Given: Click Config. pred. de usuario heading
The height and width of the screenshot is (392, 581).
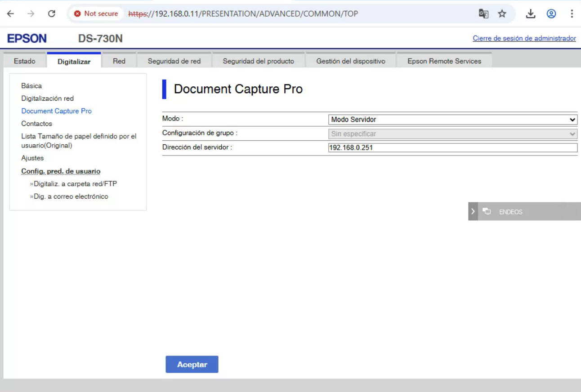Looking at the screenshot, I should point(61,171).
